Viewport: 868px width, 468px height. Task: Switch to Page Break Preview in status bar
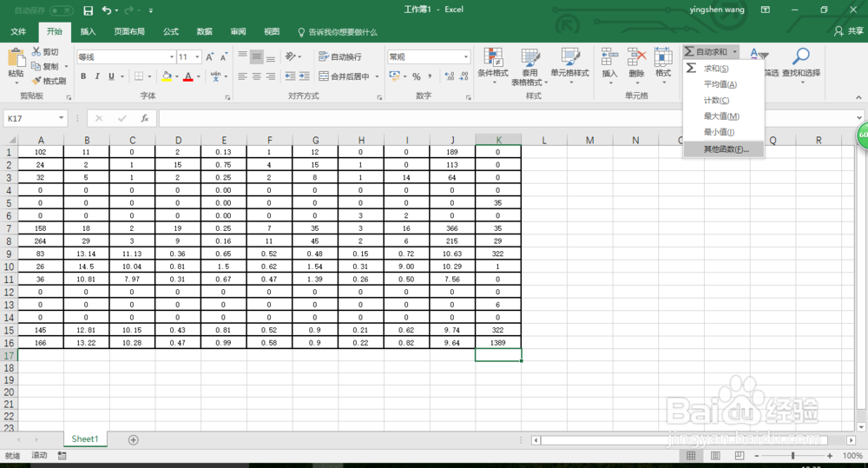(739, 456)
